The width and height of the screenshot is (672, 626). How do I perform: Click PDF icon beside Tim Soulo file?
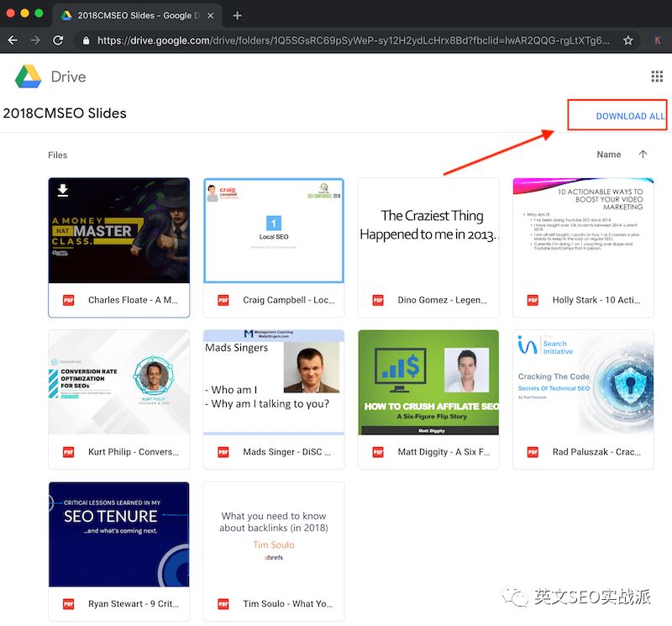pyautogui.click(x=223, y=603)
